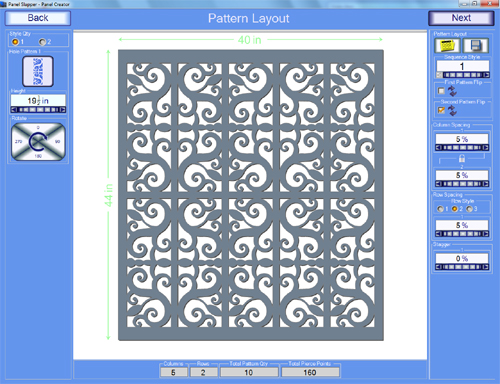Click the Total Pierce Points value 160
The image size is (500, 384).
(310, 372)
